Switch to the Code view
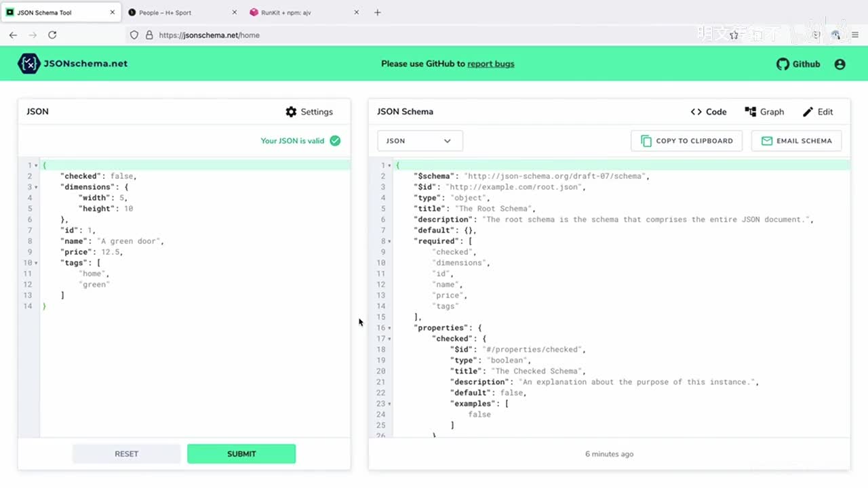 pyautogui.click(x=709, y=112)
